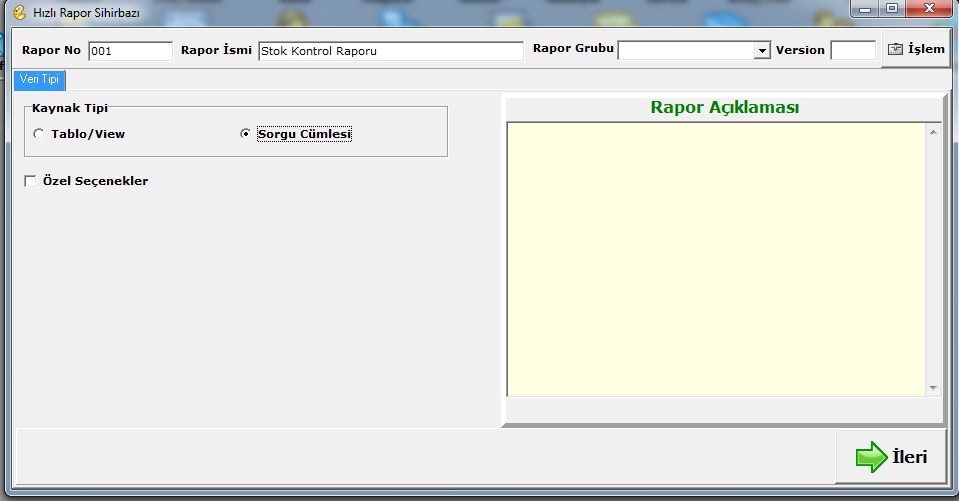Click the star icon beside İşlem

pos(896,50)
